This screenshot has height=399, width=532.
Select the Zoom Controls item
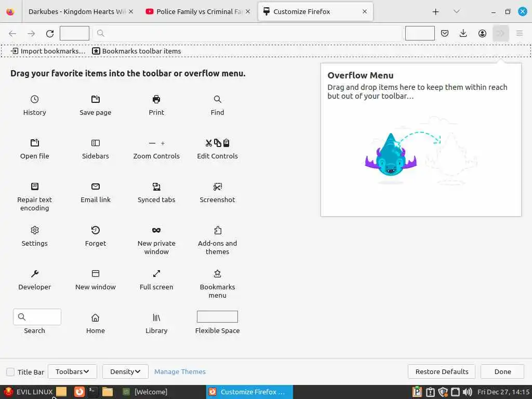(x=156, y=149)
